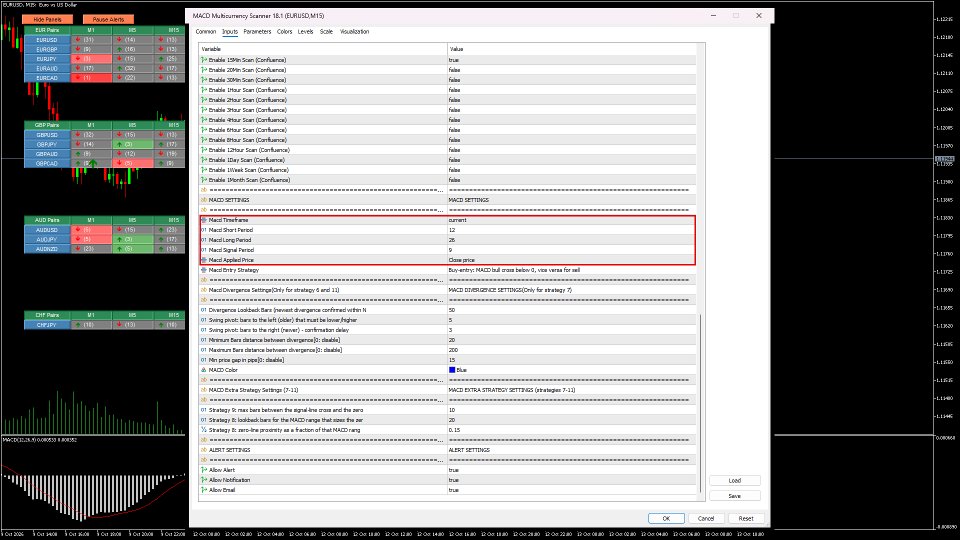Screen dimensions: 960x540
Task: Click the Load button
Action: coord(735,481)
